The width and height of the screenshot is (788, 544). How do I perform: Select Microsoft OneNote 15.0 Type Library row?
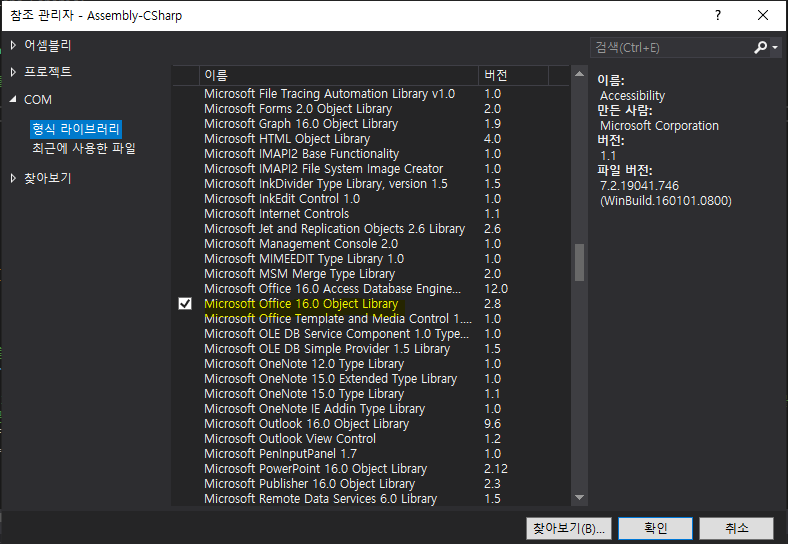(x=371, y=394)
